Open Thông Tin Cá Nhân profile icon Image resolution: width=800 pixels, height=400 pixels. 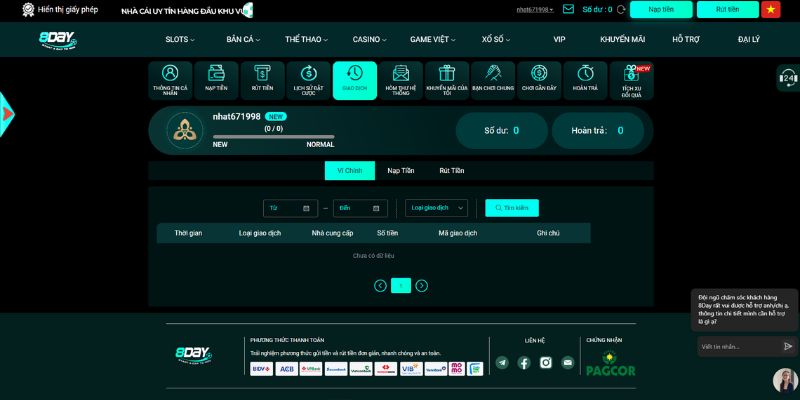click(x=170, y=80)
